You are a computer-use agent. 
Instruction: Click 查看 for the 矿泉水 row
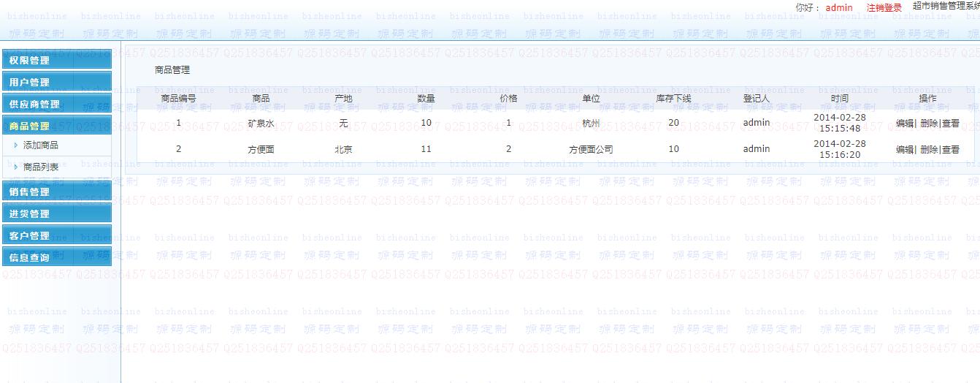click(x=951, y=124)
